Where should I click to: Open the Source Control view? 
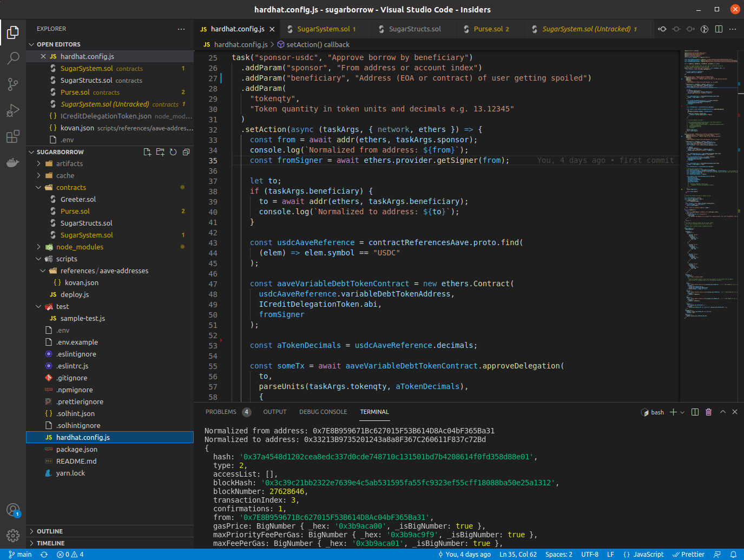coord(13,84)
